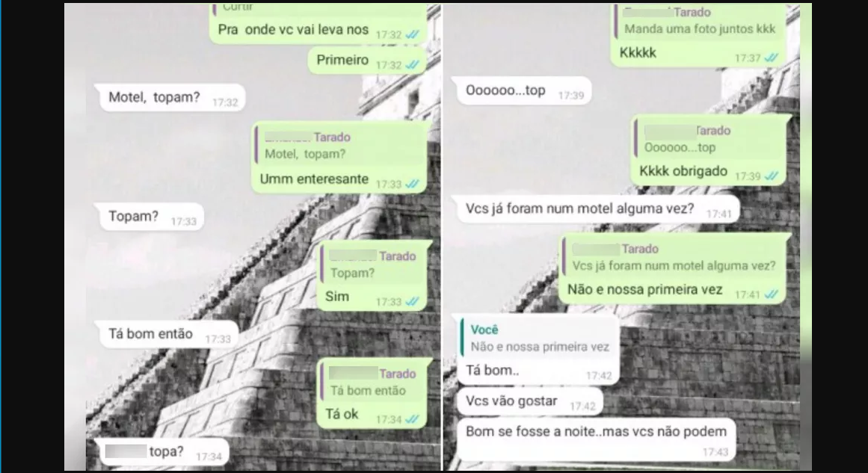Click read ticks next to 'Kkkkk' message
This screenshot has width=868, height=473.
[x=771, y=58]
